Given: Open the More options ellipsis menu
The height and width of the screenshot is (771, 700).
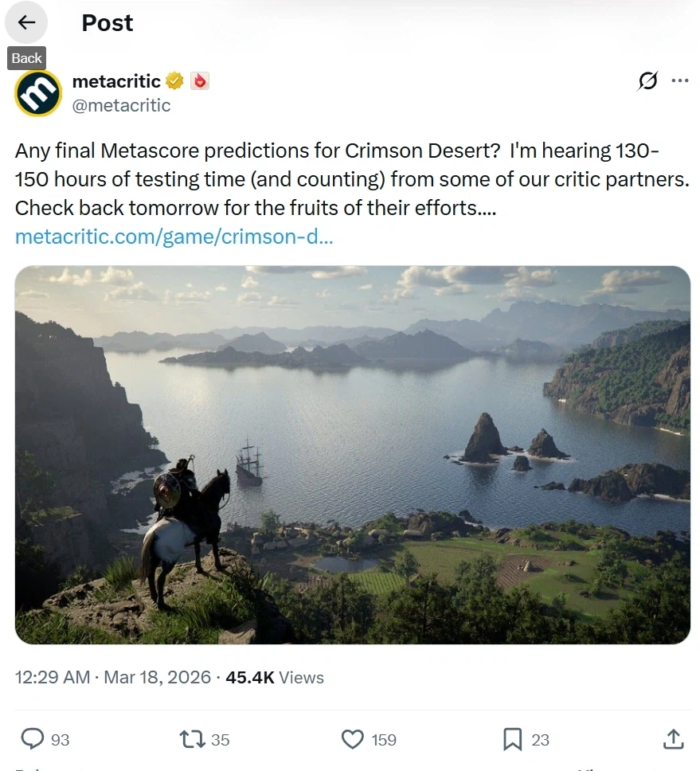Looking at the screenshot, I should click(679, 81).
